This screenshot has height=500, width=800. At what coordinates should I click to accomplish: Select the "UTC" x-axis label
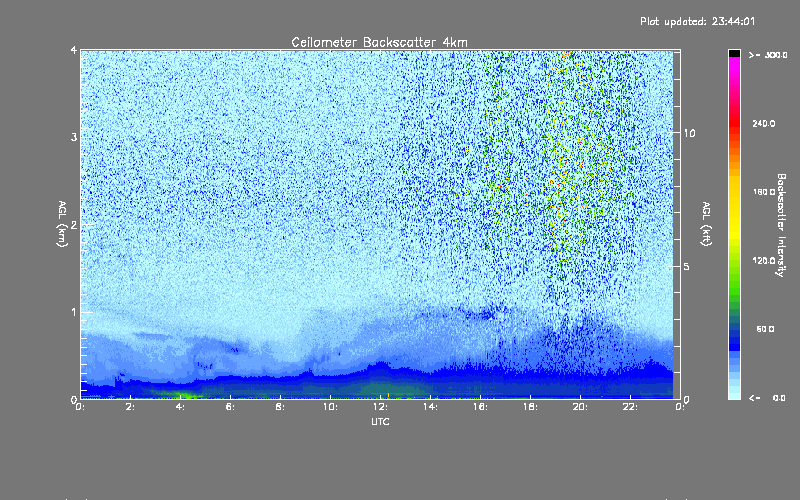click(x=380, y=421)
